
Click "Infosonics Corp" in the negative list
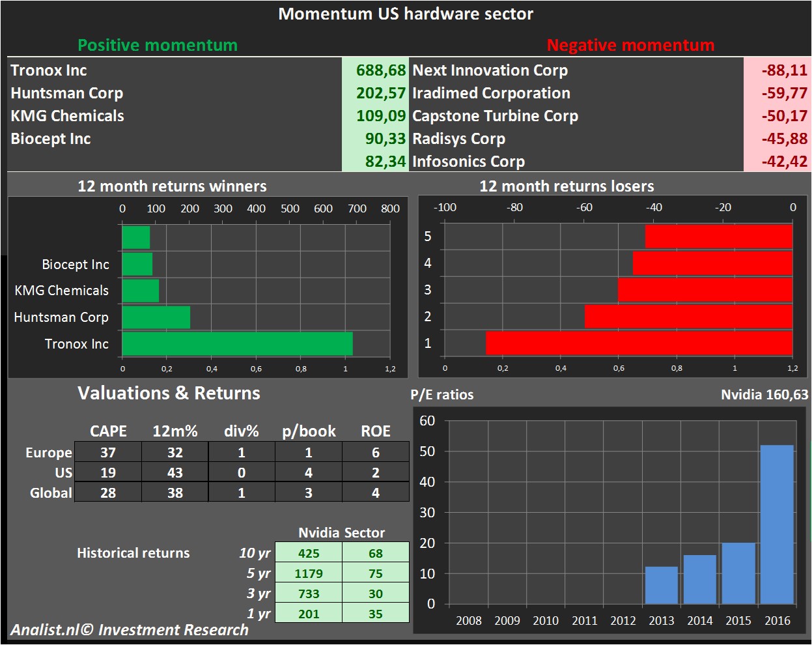[x=469, y=162]
